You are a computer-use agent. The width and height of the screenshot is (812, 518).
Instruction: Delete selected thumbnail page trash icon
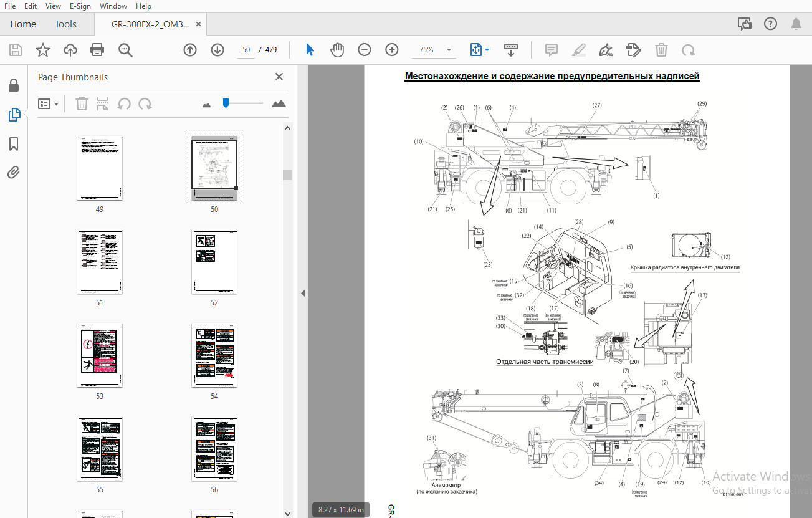pyautogui.click(x=82, y=103)
